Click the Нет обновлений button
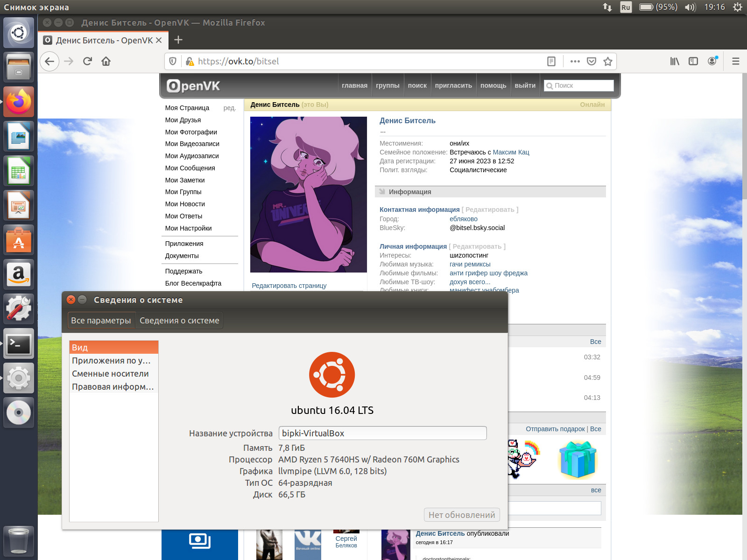The height and width of the screenshot is (560, 747). click(462, 515)
